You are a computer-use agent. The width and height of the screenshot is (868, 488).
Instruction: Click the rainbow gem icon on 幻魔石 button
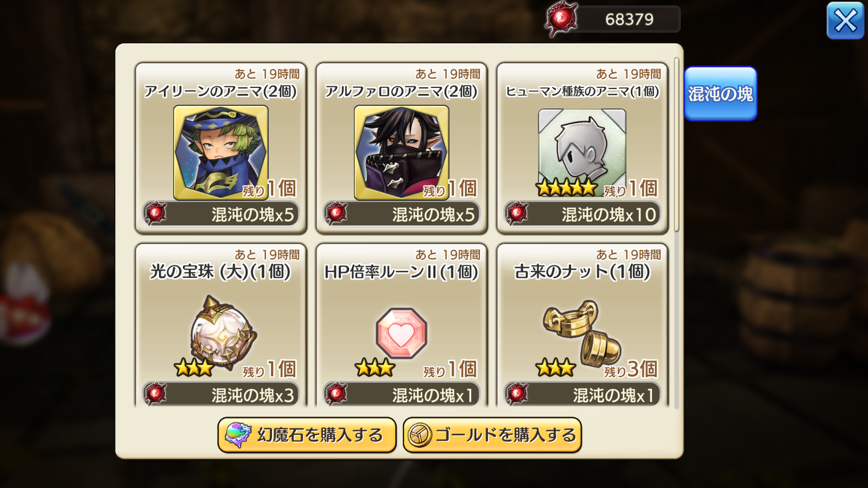[x=238, y=435]
